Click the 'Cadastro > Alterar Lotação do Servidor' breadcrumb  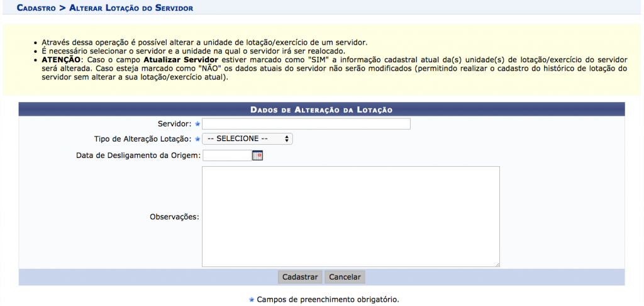104,8
